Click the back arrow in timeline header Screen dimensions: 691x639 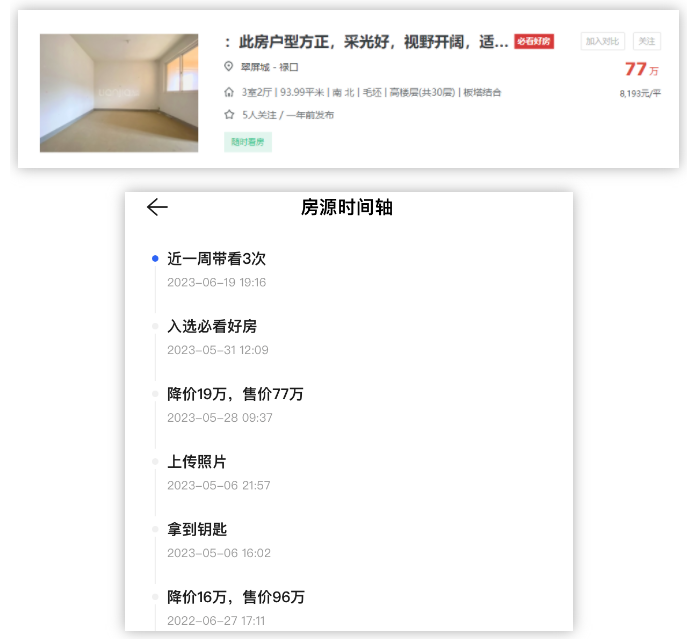(157, 207)
